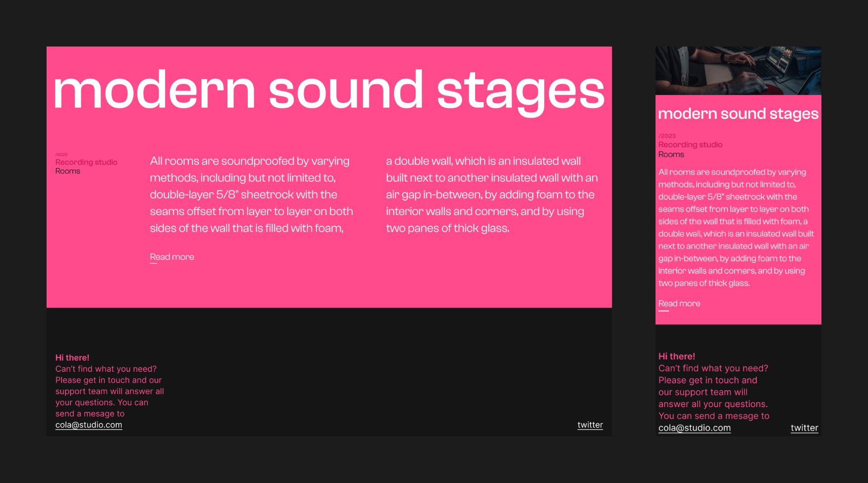The width and height of the screenshot is (868, 483).
Task: Click the large desktop "modern sound stages" heading
Action: 329,90
